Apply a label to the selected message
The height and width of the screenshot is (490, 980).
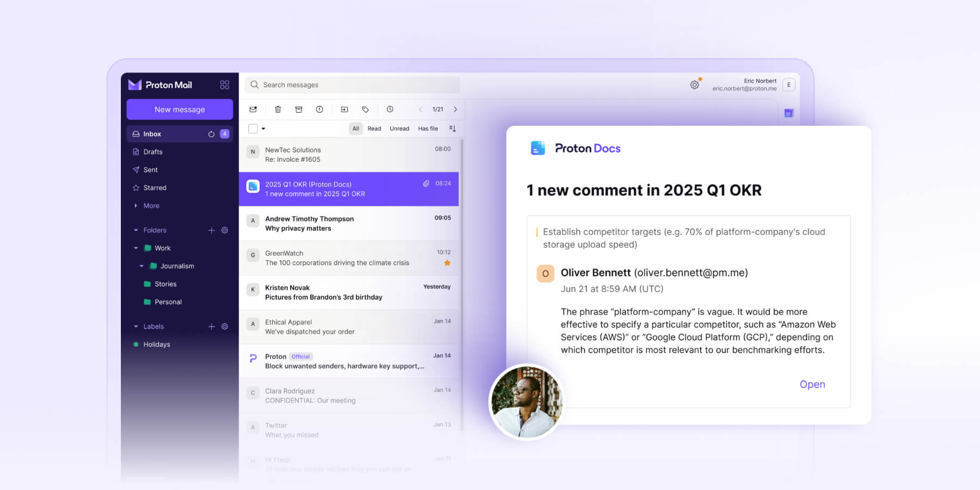(366, 109)
